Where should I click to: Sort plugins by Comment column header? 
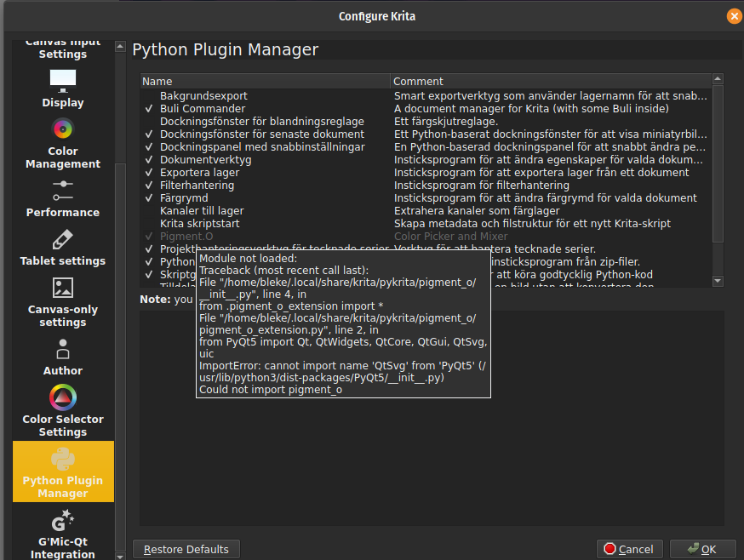coord(549,82)
